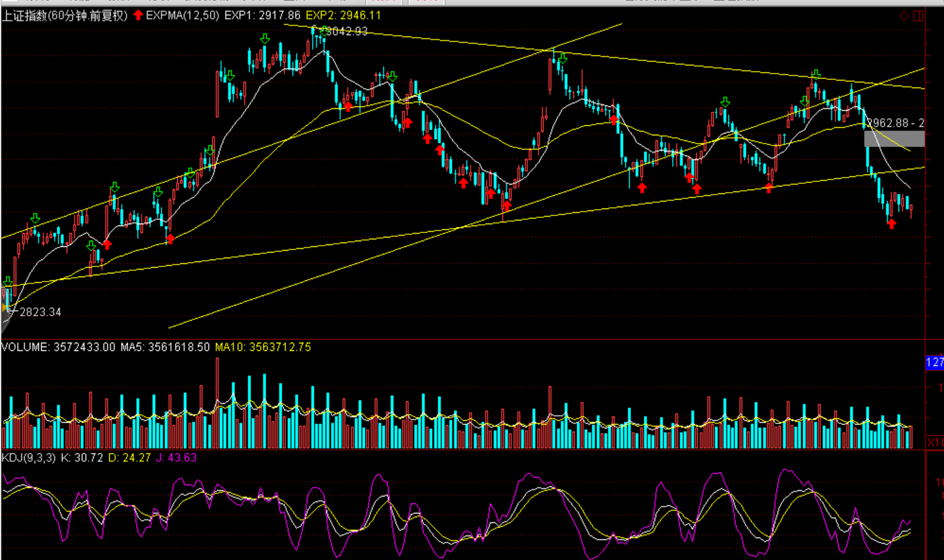Click the 3042.93 high price label
The height and width of the screenshot is (560, 944).
pyautogui.click(x=346, y=31)
